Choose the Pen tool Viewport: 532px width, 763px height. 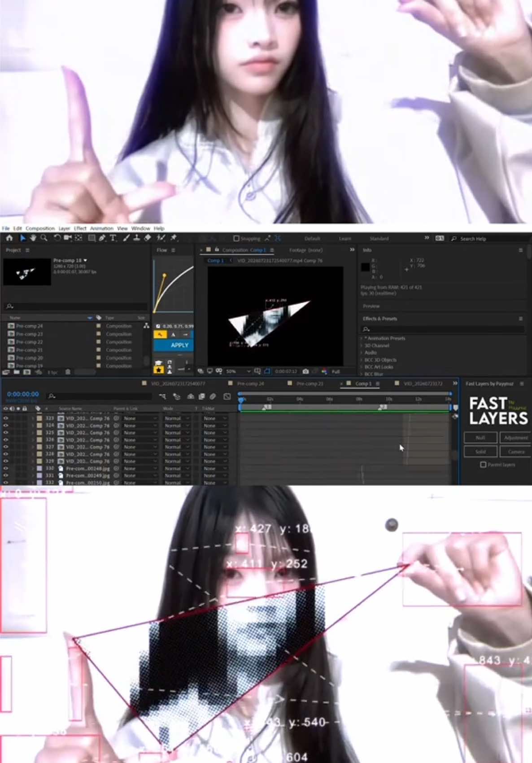click(x=102, y=238)
